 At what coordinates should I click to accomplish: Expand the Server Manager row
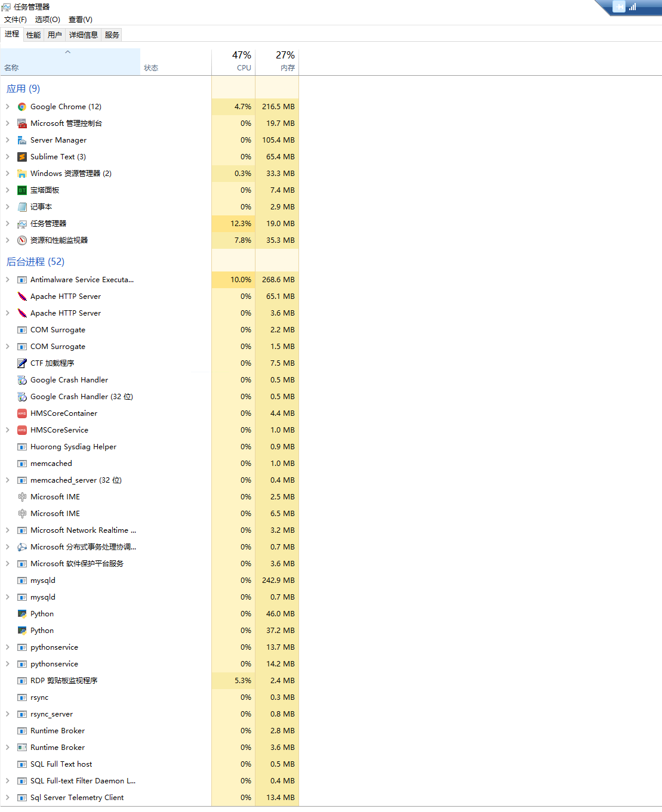click(x=7, y=140)
